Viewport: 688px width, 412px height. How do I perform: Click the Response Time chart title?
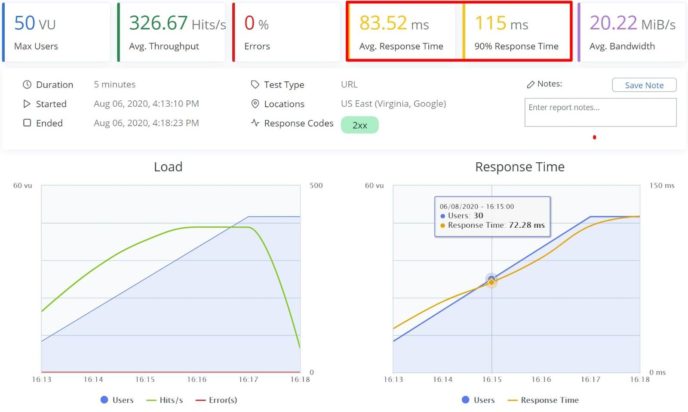pyautogui.click(x=520, y=167)
